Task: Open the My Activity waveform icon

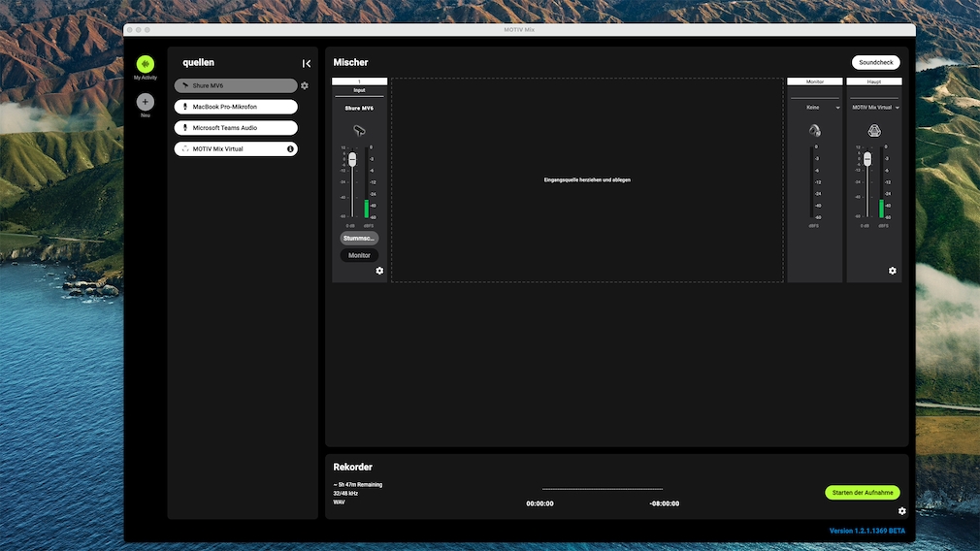Action: (145, 64)
